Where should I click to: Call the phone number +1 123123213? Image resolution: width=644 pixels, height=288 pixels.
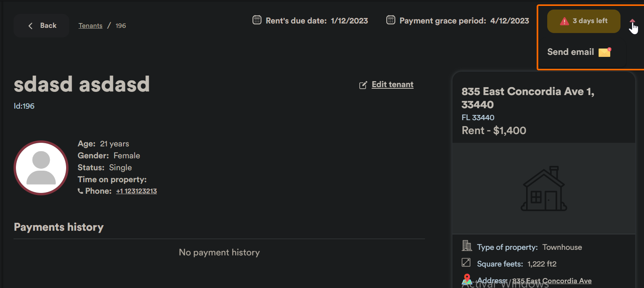[137, 191]
